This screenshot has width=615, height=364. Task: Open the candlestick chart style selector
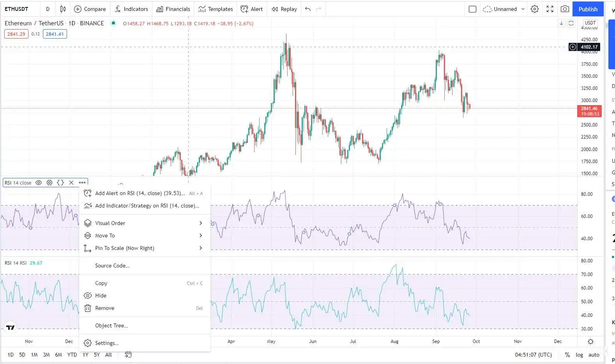[x=63, y=9]
